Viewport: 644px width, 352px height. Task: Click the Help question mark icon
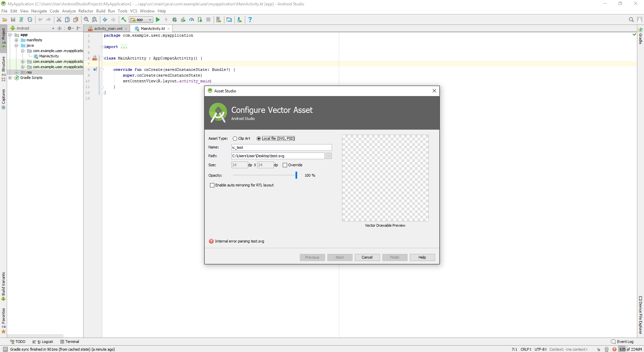pyautogui.click(x=250, y=20)
